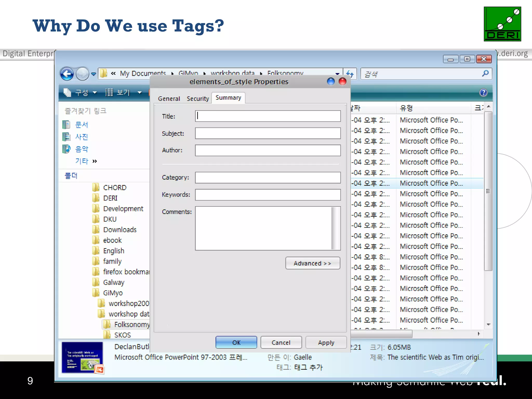The width and height of the screenshot is (532, 399).
Task: Click the Subject input field
Action: [x=268, y=133]
